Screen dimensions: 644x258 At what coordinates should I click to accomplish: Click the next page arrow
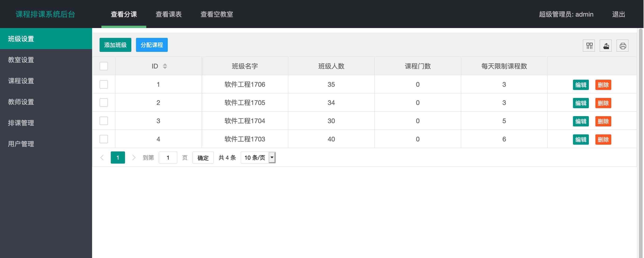(134, 158)
